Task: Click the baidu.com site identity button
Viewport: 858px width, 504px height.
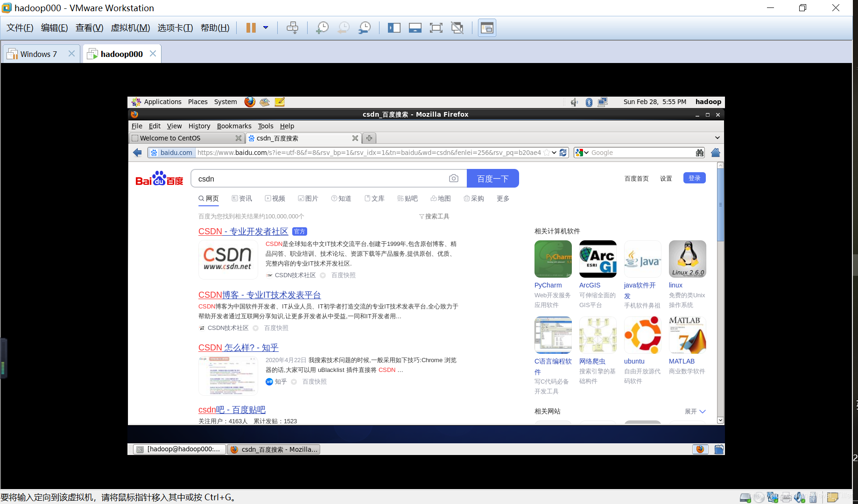Action: pos(171,153)
